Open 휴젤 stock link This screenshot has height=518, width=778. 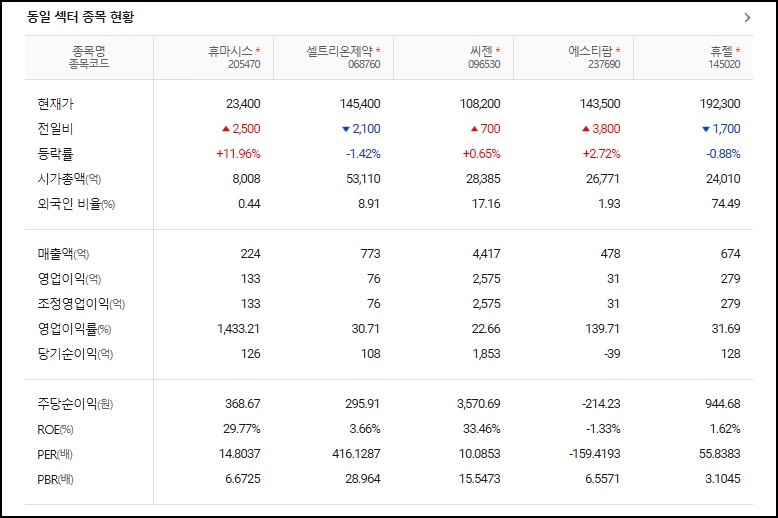pyautogui.click(x=721, y=51)
